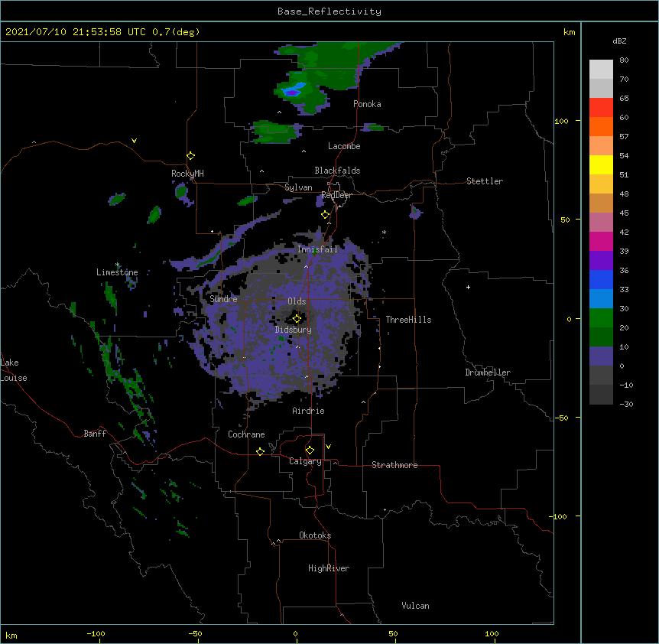Viewport: 659px width, 644px height.
Task: Click the yellow marker below Cochrane
Action: (260, 452)
